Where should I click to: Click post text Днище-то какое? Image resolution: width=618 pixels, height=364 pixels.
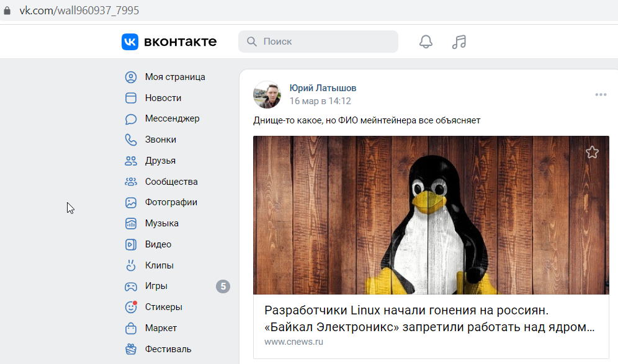tap(367, 120)
